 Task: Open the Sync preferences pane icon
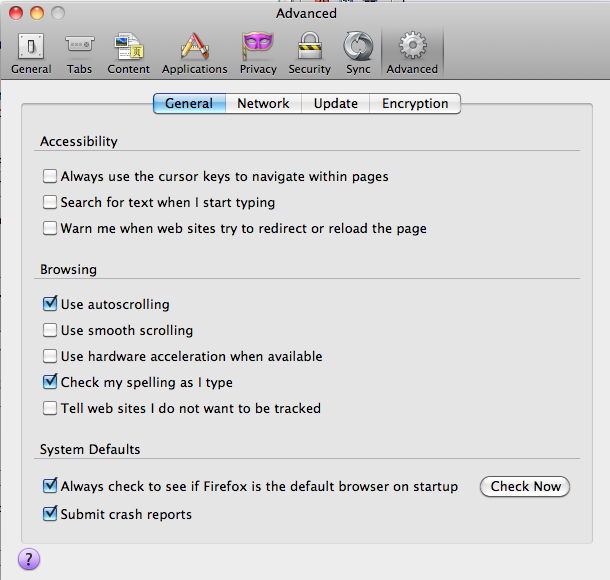[358, 53]
